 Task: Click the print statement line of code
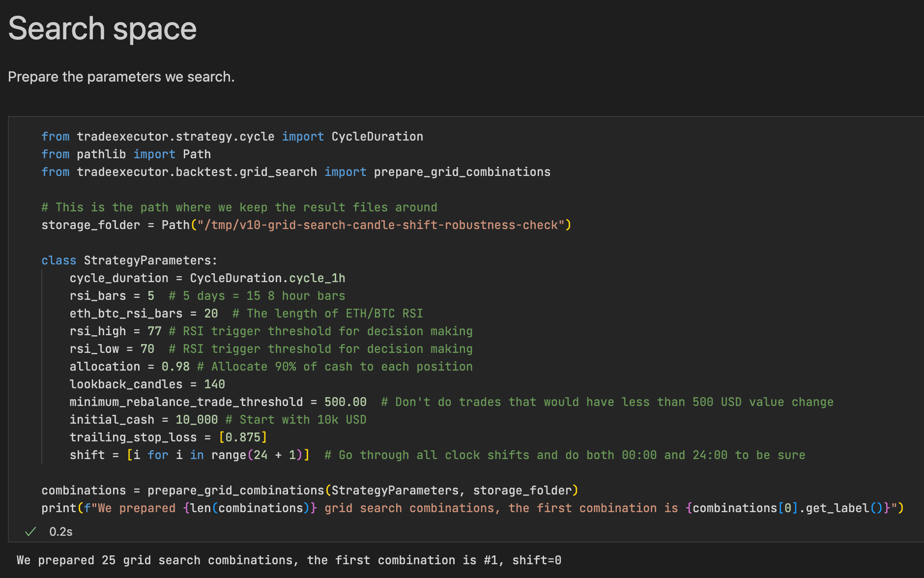point(472,508)
